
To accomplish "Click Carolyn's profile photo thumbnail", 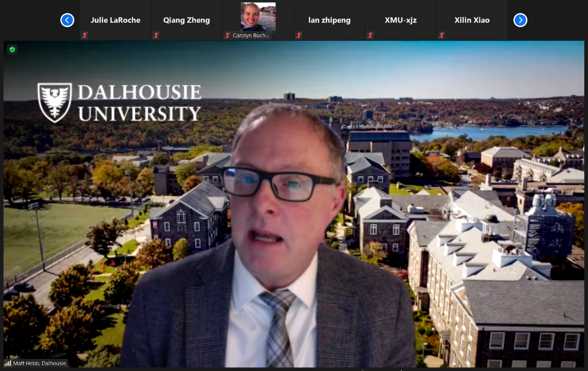I will pos(258,16).
